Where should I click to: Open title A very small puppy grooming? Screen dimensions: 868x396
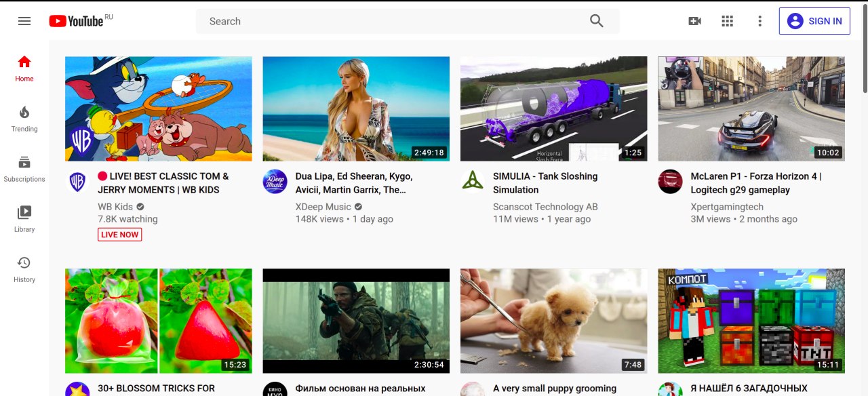(x=555, y=389)
